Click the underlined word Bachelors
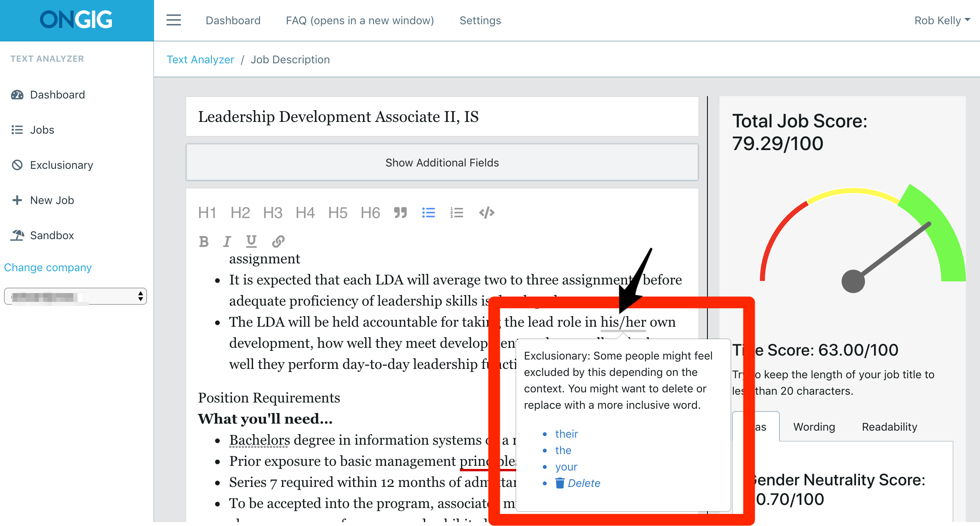This screenshot has width=980, height=526. pyautogui.click(x=260, y=440)
